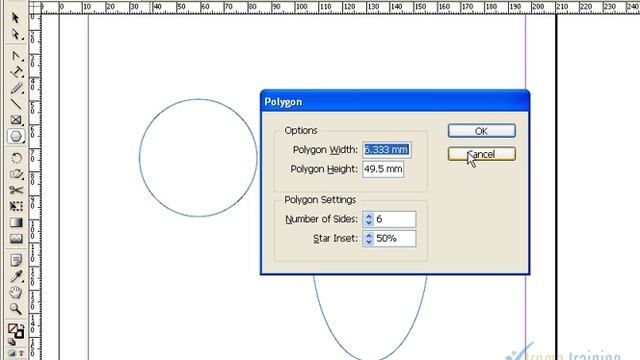Select the Polygon tool in toolbox

(16, 136)
